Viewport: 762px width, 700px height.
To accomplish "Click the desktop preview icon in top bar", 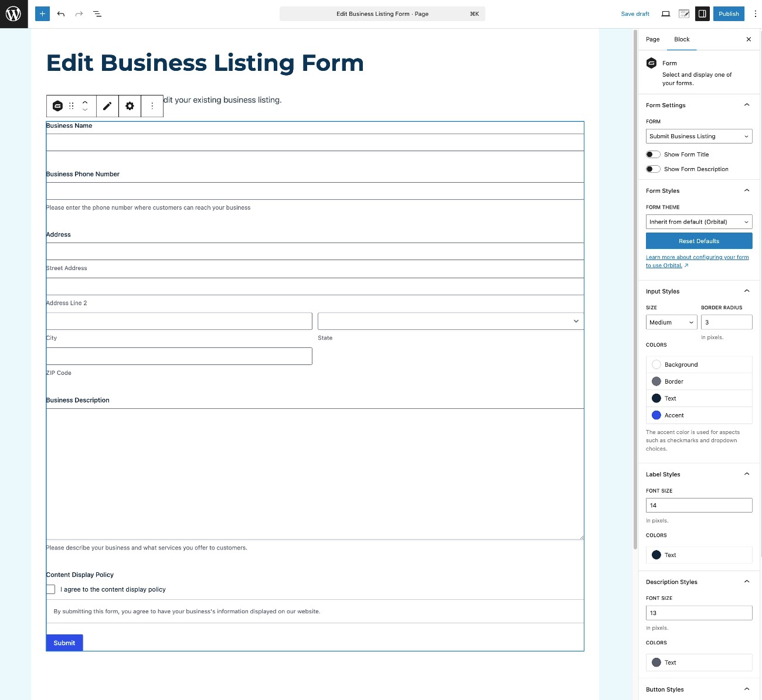I will (x=665, y=13).
